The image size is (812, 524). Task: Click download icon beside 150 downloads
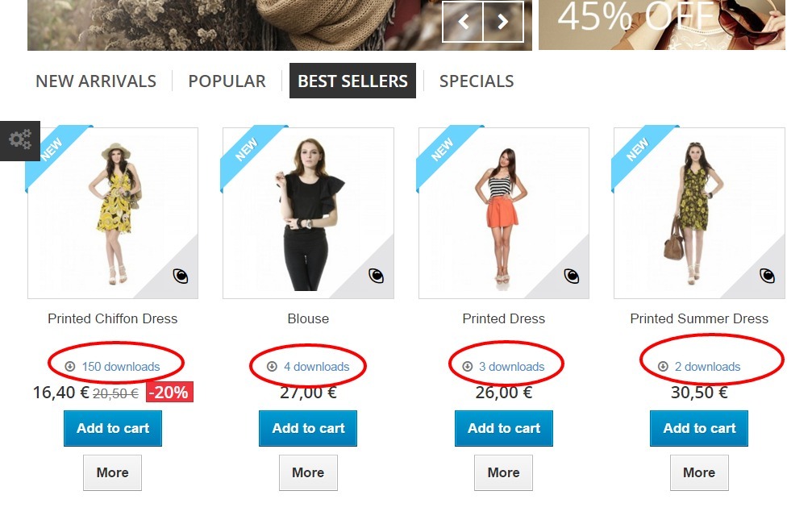[70, 367]
